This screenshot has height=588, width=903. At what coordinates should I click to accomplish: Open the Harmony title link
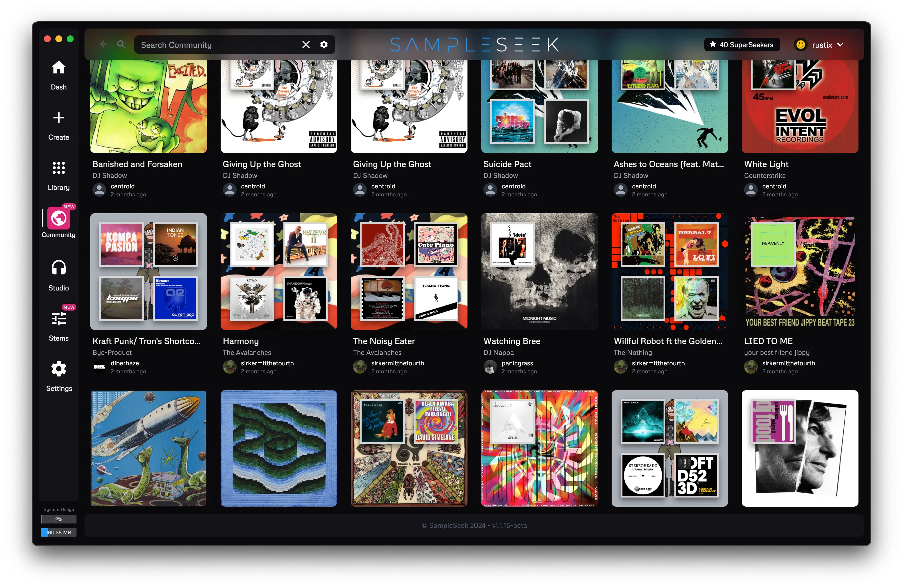pos(241,341)
